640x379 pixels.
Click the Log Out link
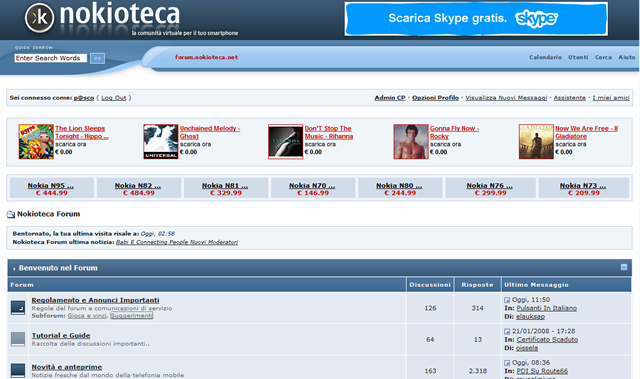pyautogui.click(x=113, y=98)
